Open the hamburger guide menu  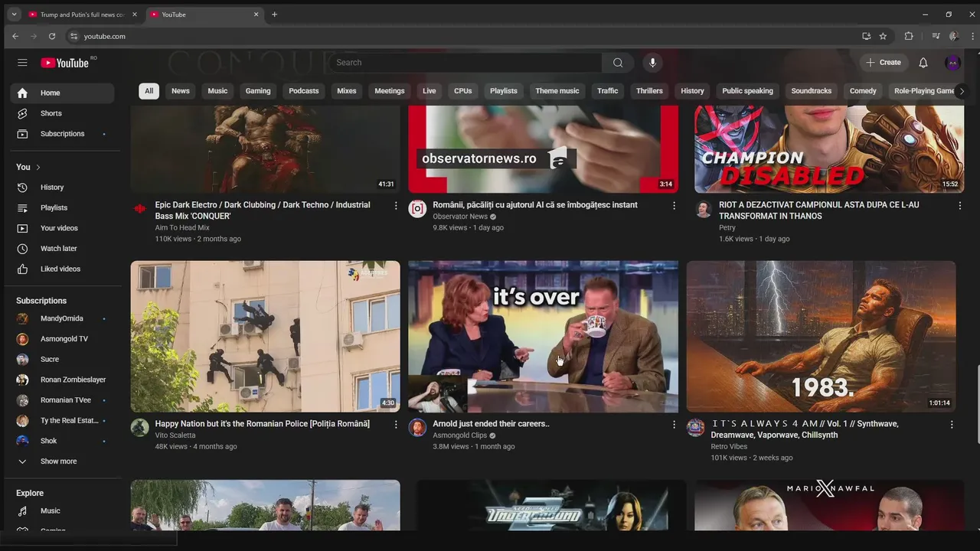22,63
